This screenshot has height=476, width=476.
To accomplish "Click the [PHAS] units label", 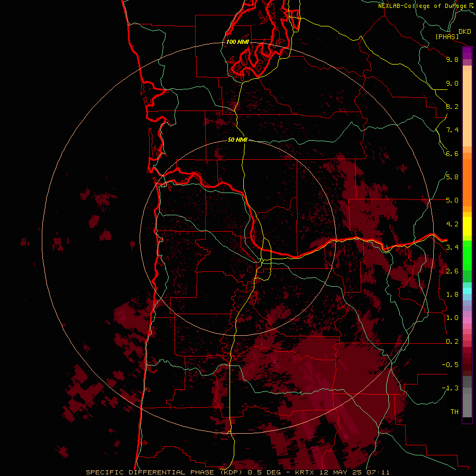I will pos(447,36).
